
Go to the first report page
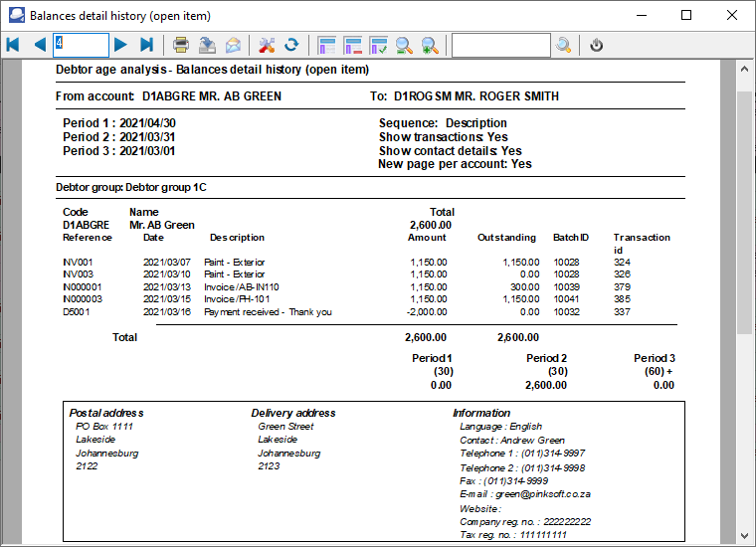[x=13, y=45]
